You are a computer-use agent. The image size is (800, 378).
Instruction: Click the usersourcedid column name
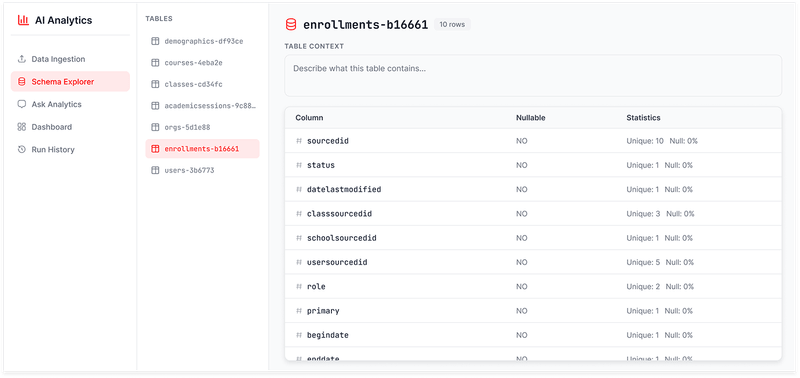pos(337,262)
